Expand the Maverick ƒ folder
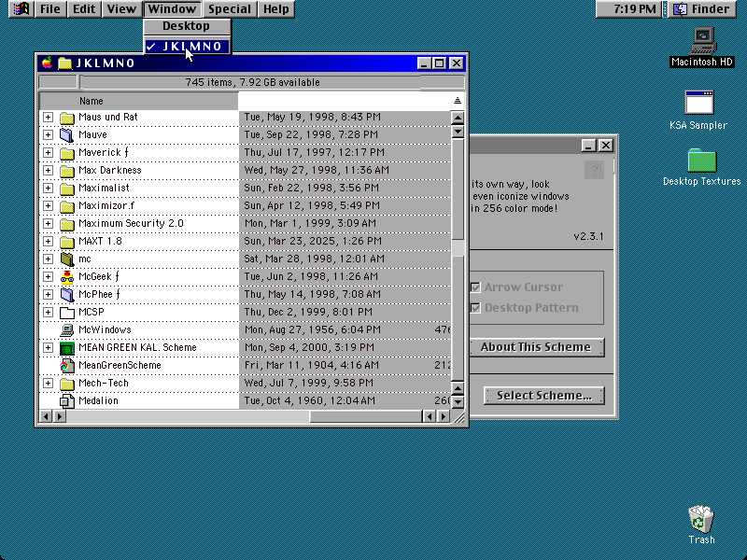747x560 pixels. tap(48, 152)
